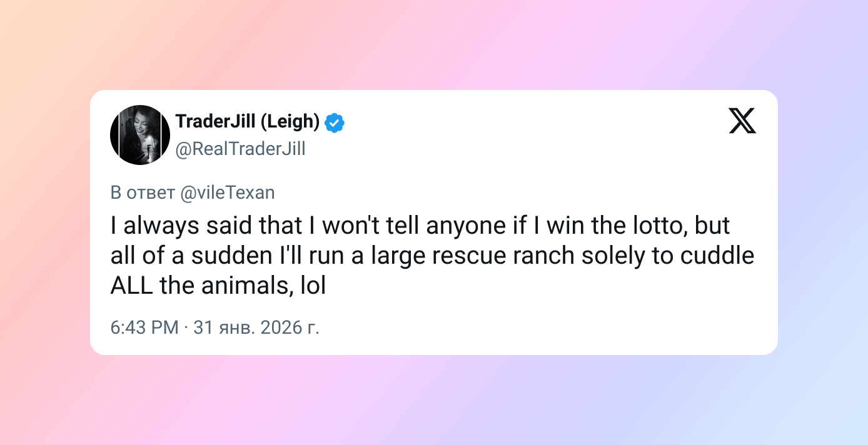Click the blue verified badge
Viewport: 868px width, 445px height.
(335, 123)
